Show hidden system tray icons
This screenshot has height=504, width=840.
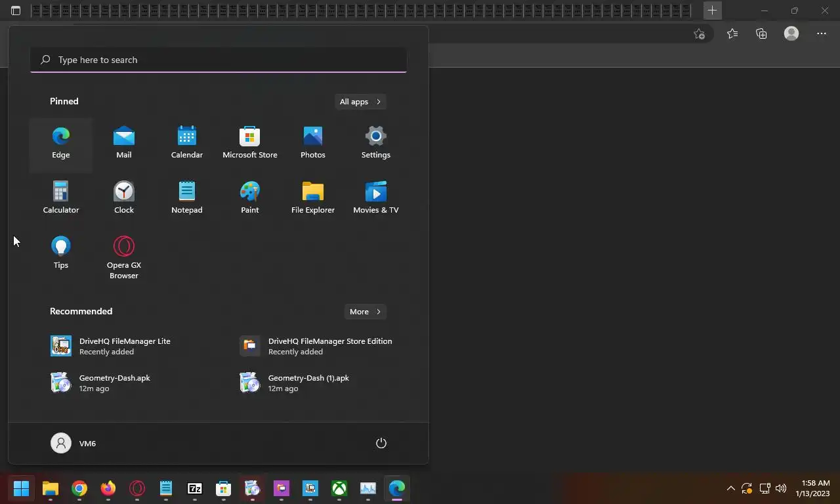click(730, 488)
